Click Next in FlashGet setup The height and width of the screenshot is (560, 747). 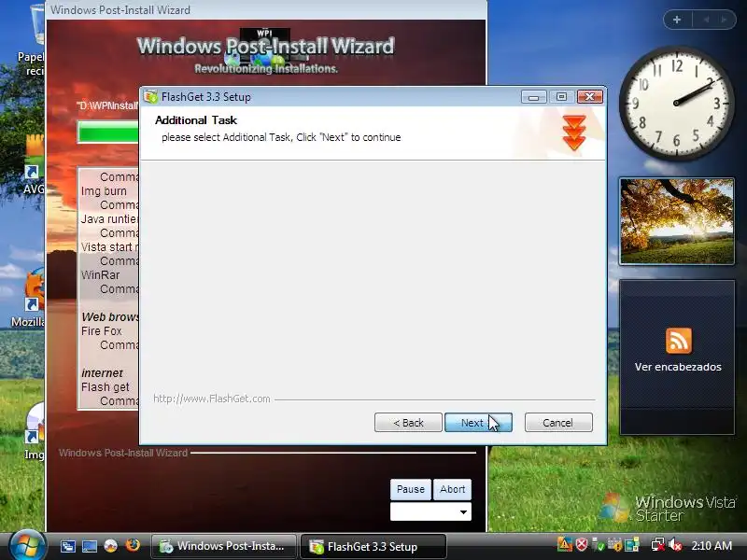click(478, 423)
